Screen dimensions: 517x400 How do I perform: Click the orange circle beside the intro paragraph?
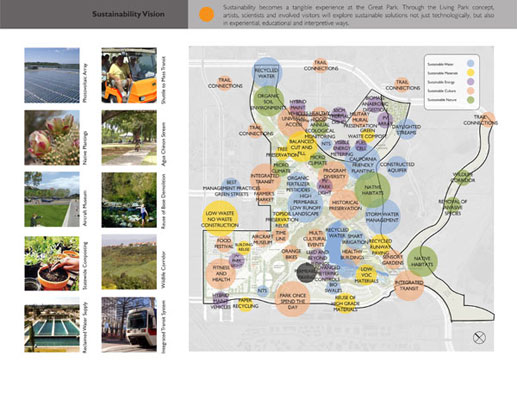coord(206,14)
